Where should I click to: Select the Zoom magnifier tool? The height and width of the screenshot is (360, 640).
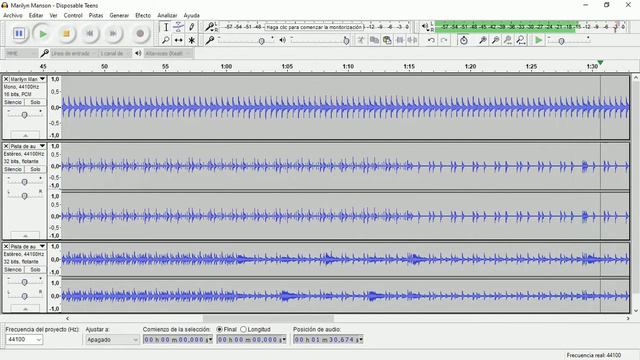click(x=166, y=40)
